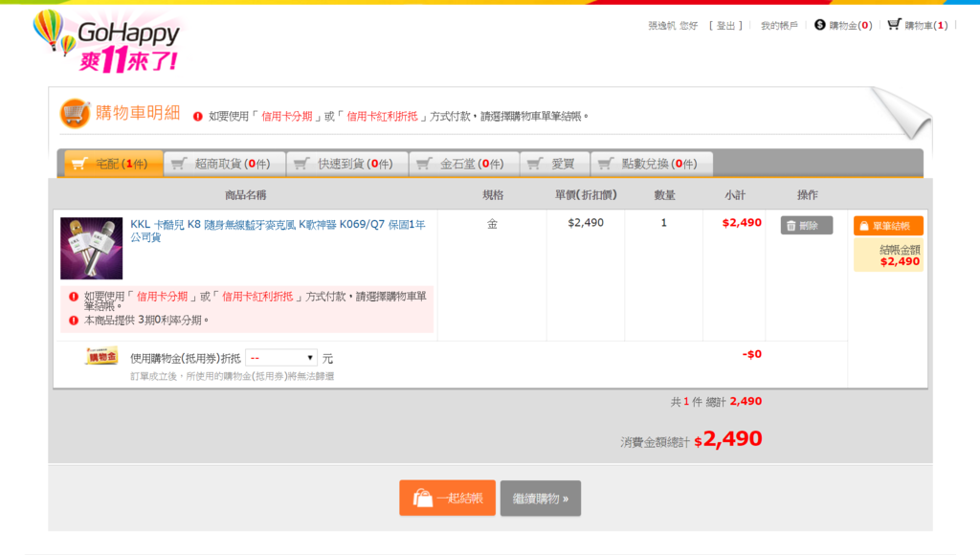
Task: Click the 張逸帆 您好 greeting text
Action: coord(673,26)
